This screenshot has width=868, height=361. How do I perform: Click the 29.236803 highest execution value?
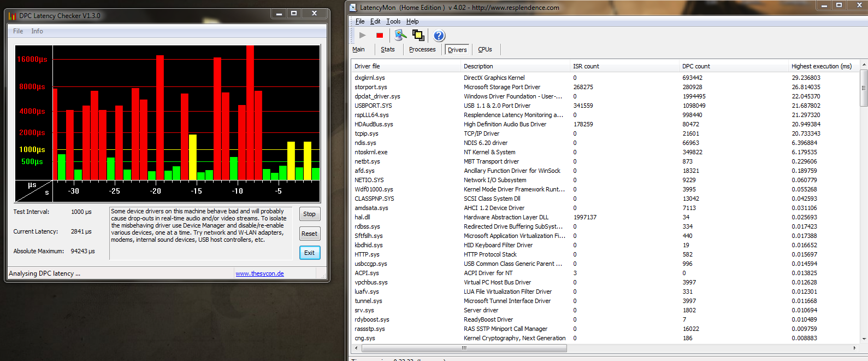[x=806, y=78]
